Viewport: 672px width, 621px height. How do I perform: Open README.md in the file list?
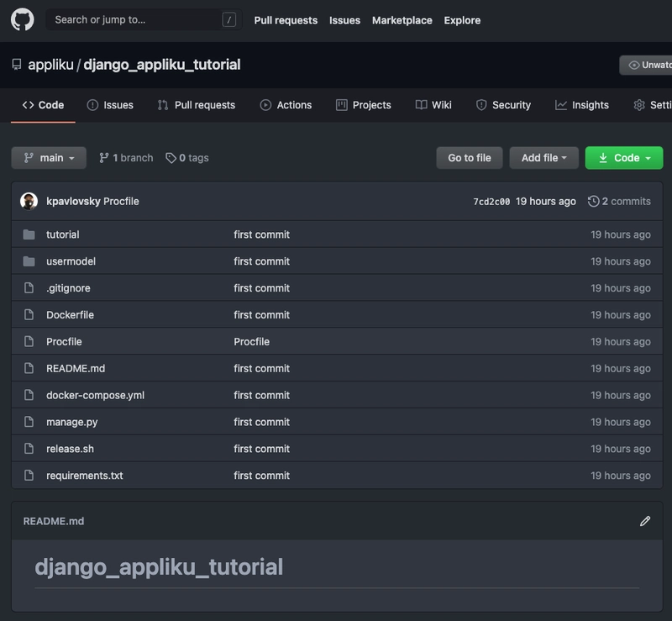pos(76,368)
